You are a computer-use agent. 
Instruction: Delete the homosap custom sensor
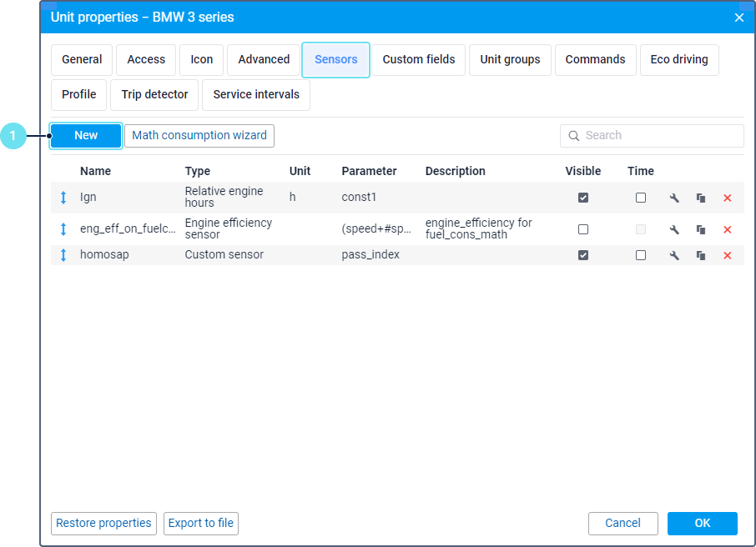pyautogui.click(x=727, y=255)
